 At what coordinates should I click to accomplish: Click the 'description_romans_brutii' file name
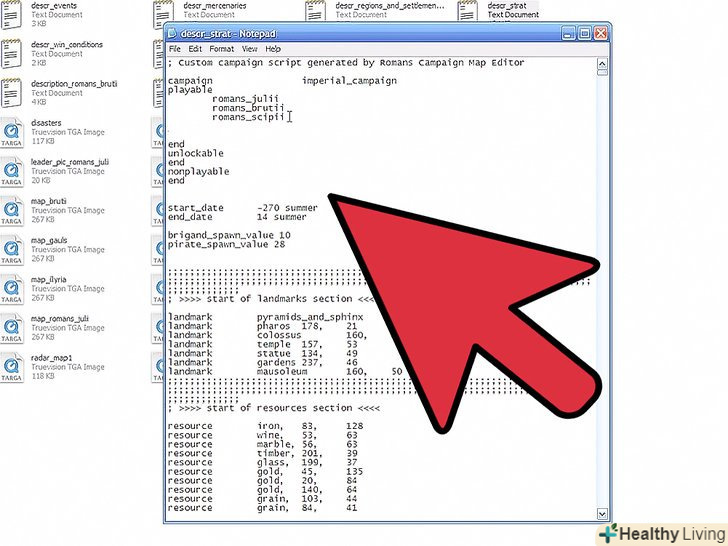coord(74,84)
